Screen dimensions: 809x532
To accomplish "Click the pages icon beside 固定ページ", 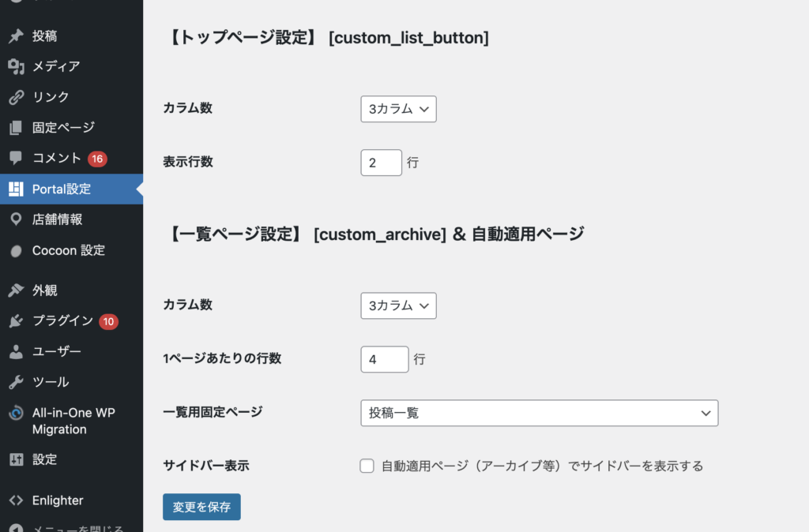I will 16,128.
